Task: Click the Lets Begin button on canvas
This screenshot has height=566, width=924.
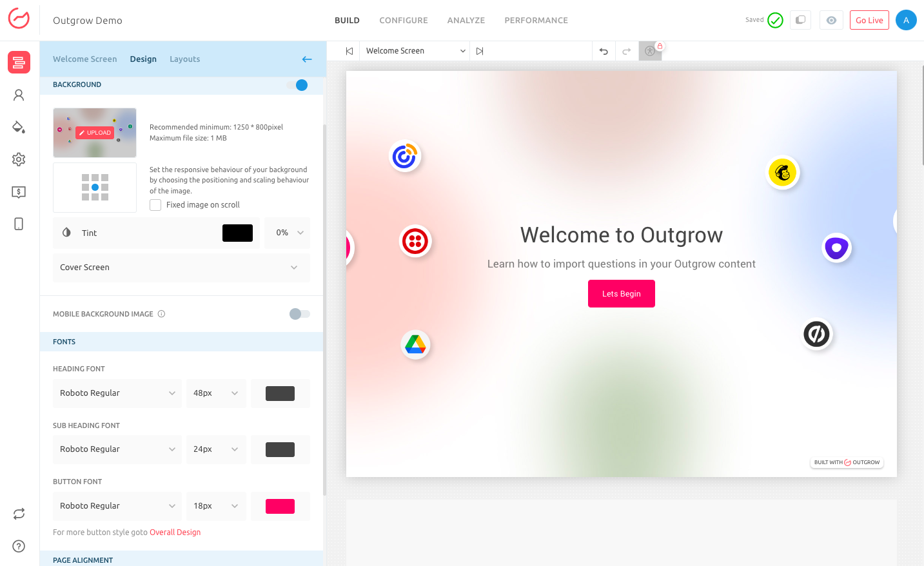Action: [x=622, y=294]
